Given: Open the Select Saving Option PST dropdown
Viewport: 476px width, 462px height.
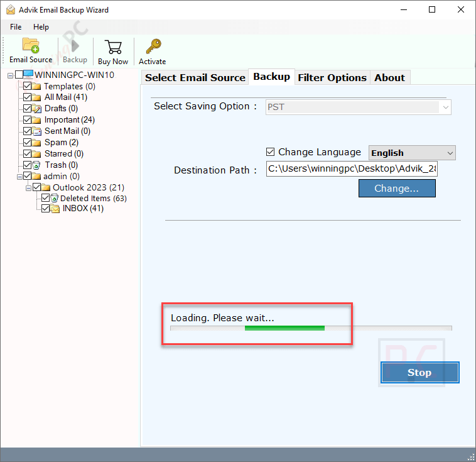Looking at the screenshot, I should 358,107.
